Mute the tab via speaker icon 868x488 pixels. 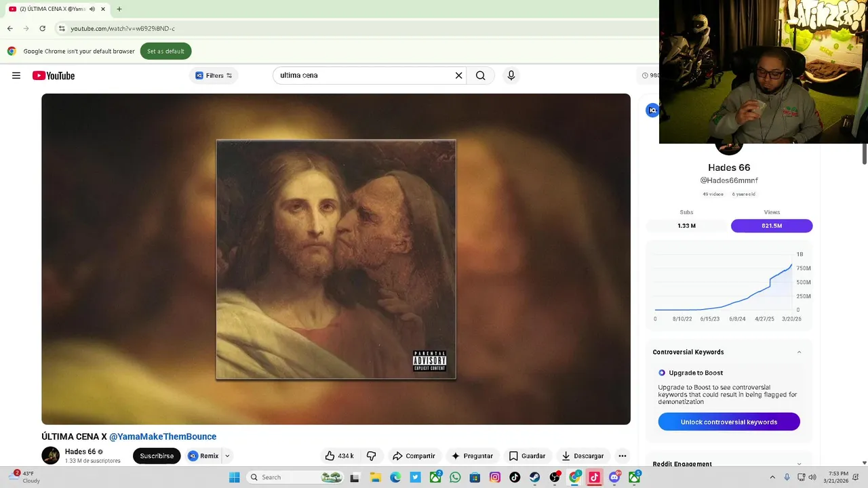coord(92,9)
